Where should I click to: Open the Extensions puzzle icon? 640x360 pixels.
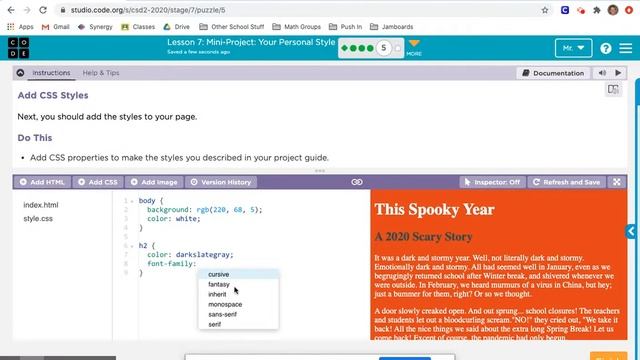[597, 10]
